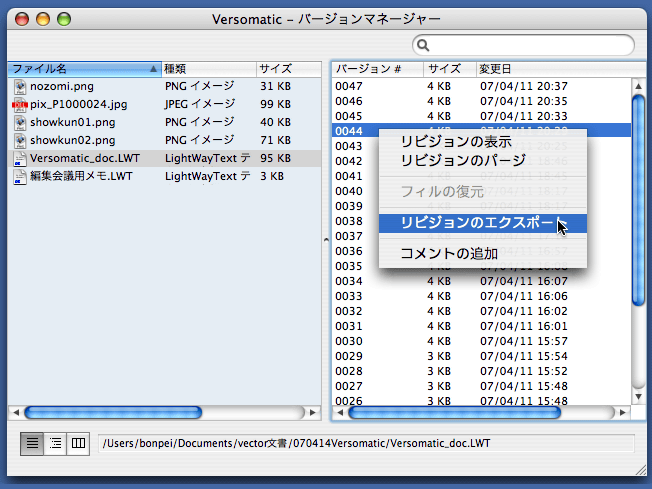Click the nozomi.png file icon

click(20, 86)
